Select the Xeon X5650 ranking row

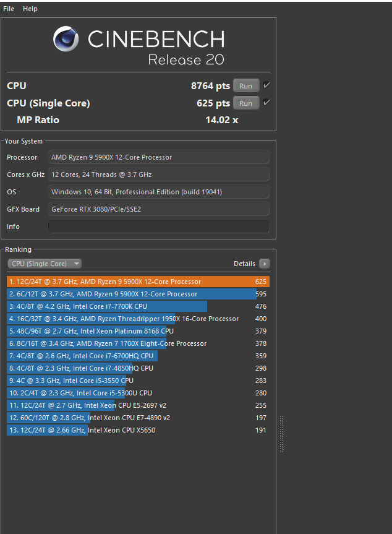138,430
